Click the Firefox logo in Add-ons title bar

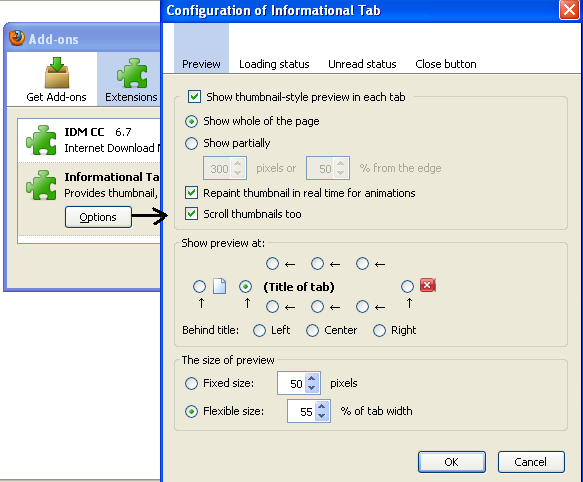coord(17,38)
